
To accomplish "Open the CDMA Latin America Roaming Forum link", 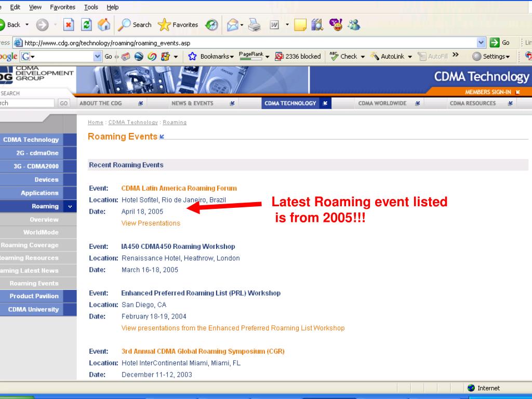I will tap(179, 188).
